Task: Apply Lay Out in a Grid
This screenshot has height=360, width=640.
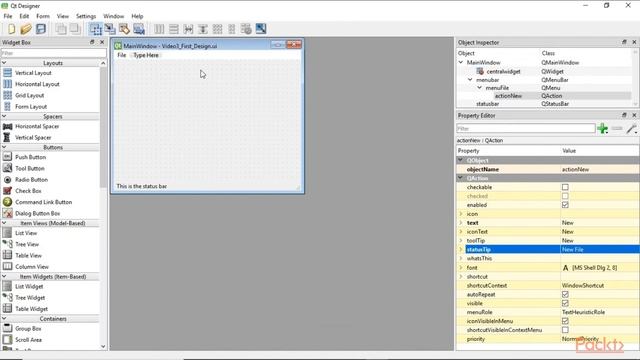Action: coord(217,29)
